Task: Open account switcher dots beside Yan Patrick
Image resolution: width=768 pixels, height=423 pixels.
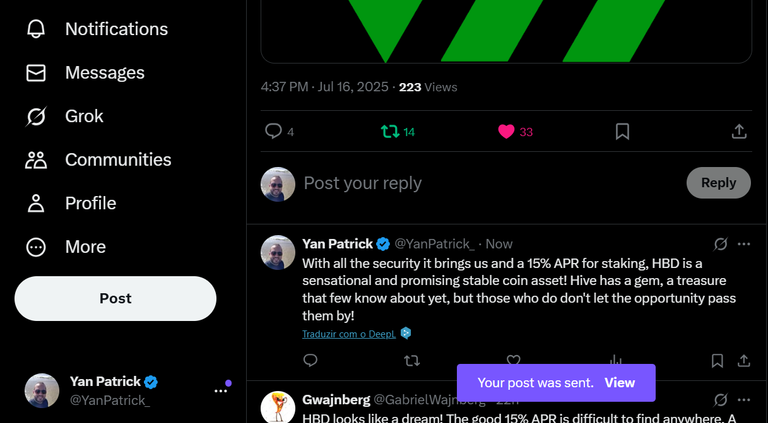Action: coord(221,391)
